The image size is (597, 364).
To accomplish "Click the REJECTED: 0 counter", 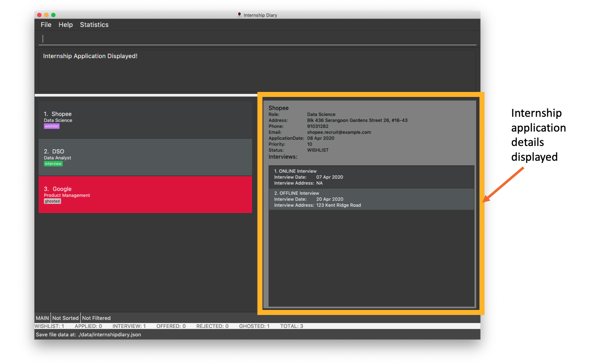I will [x=212, y=326].
